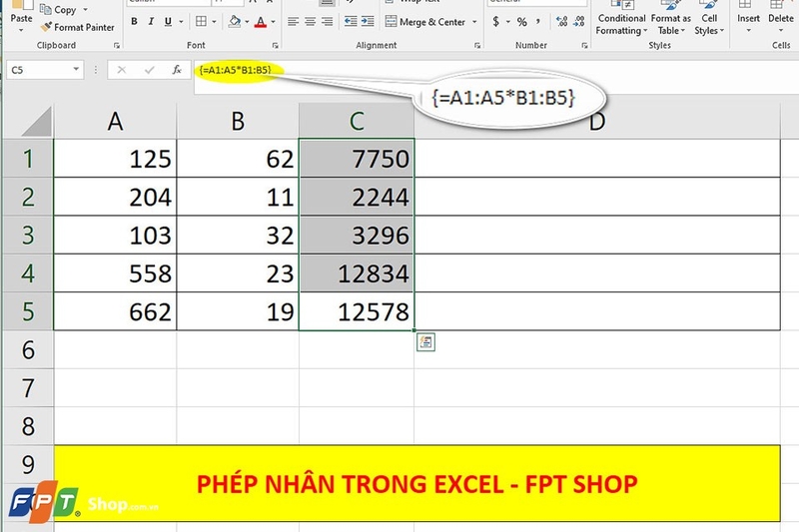Image resolution: width=799 pixels, height=532 pixels.
Task: Click the Fill Color paint bucket
Action: point(235,21)
